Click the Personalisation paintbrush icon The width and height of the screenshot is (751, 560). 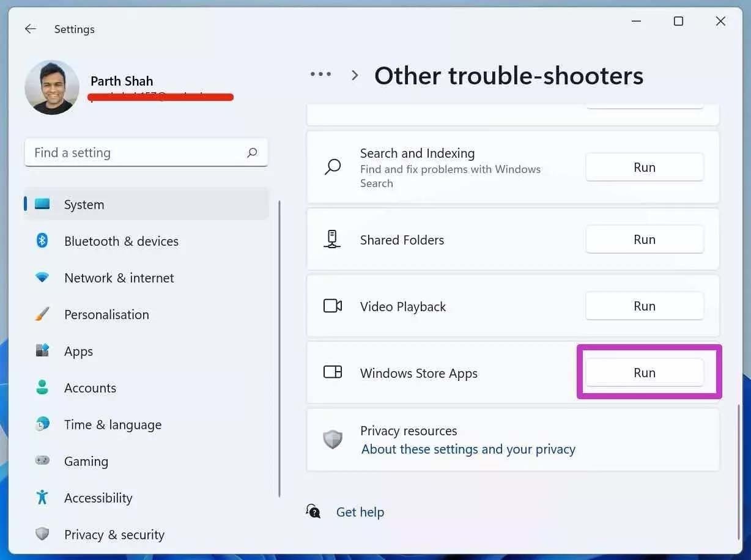(42, 314)
